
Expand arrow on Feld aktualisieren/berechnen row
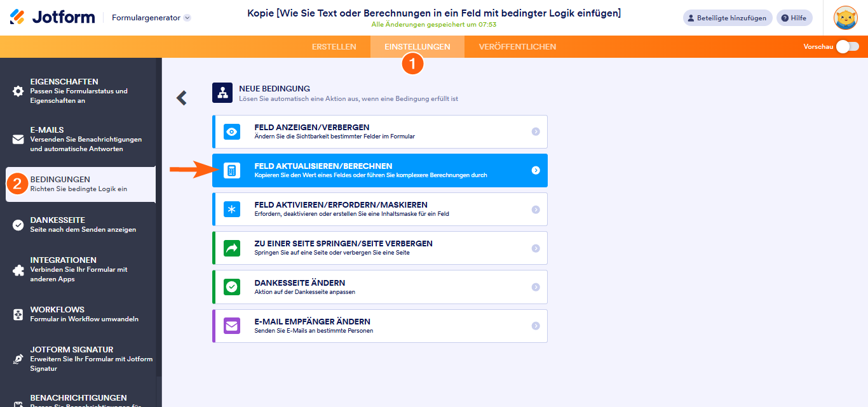pos(536,171)
